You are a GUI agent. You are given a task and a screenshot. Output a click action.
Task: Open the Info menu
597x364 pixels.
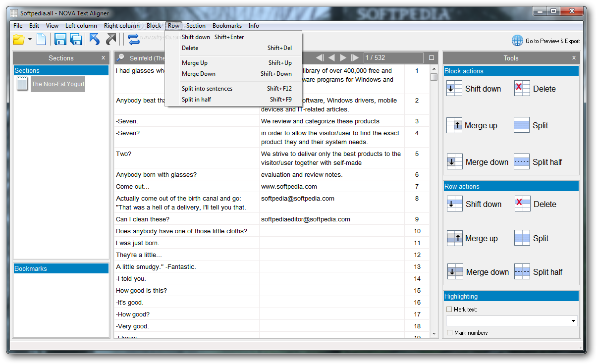point(254,26)
